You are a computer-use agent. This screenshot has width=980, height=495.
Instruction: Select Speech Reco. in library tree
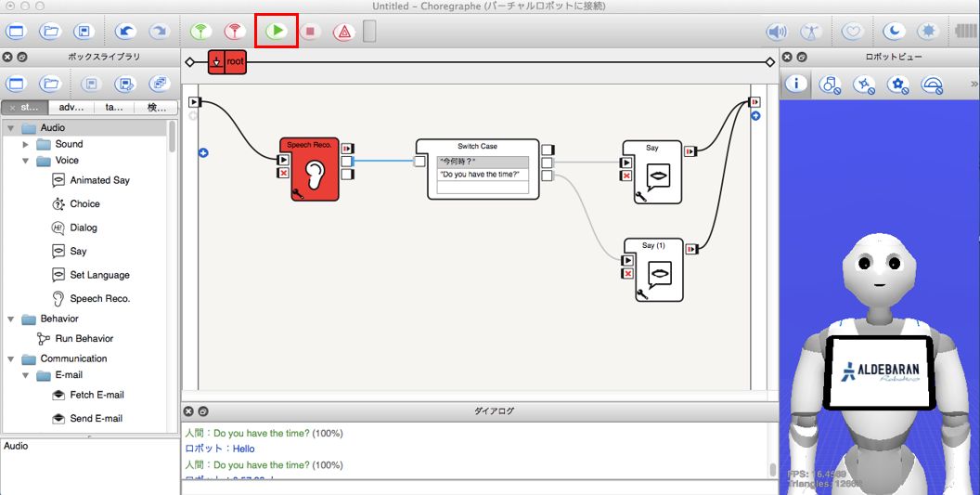pyautogui.click(x=91, y=298)
